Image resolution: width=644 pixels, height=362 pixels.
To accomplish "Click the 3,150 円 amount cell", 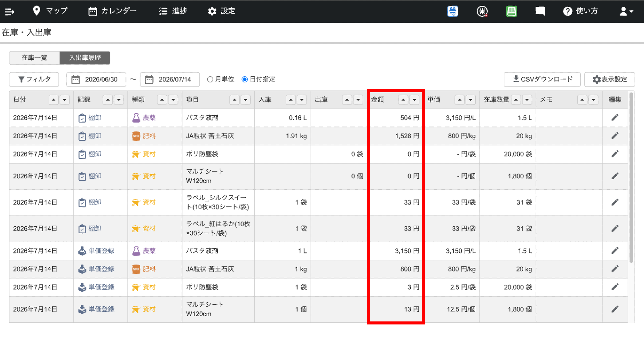I will coord(395,251).
